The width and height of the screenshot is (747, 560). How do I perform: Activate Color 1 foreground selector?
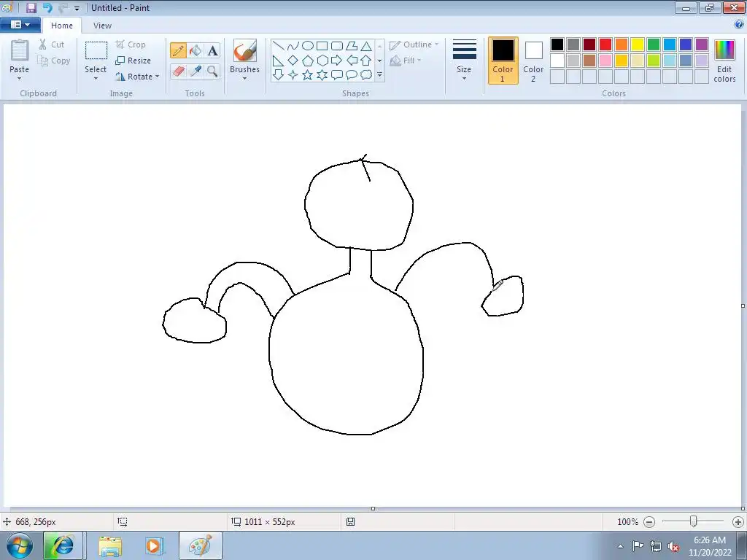point(503,61)
